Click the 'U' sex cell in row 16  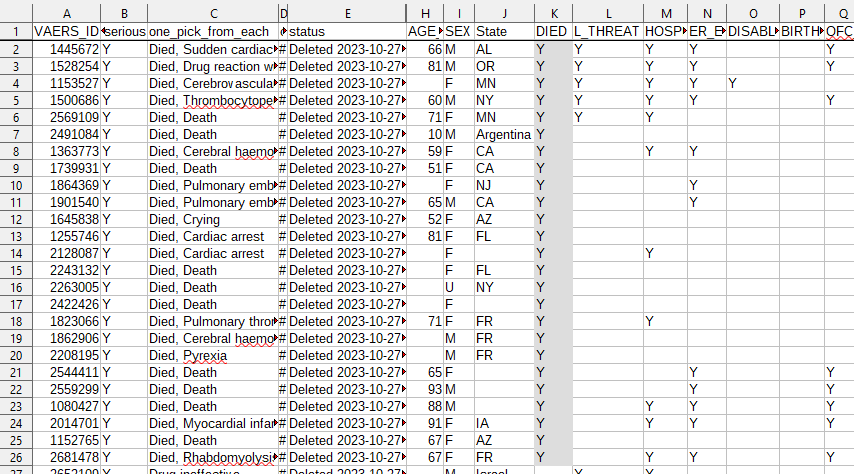tap(459, 288)
